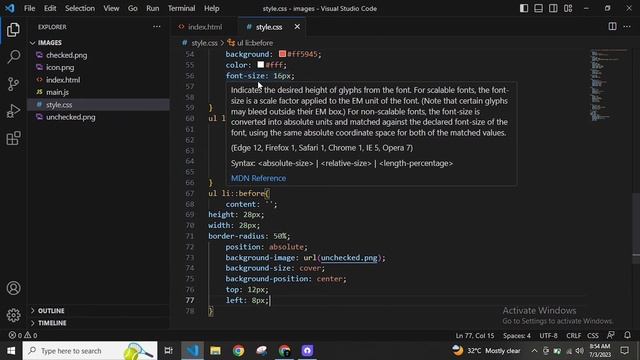Open Source Control view
The image size is (640, 360).
13,84
